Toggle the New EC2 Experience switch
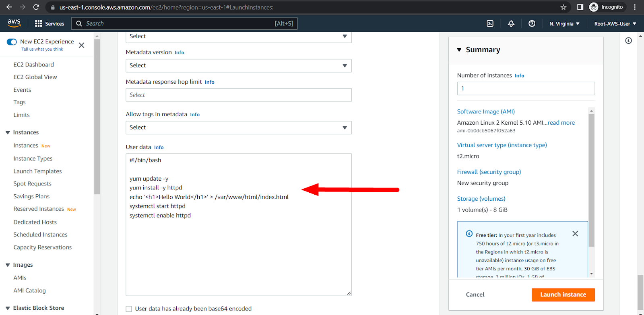The height and width of the screenshot is (315, 644). coord(12,42)
